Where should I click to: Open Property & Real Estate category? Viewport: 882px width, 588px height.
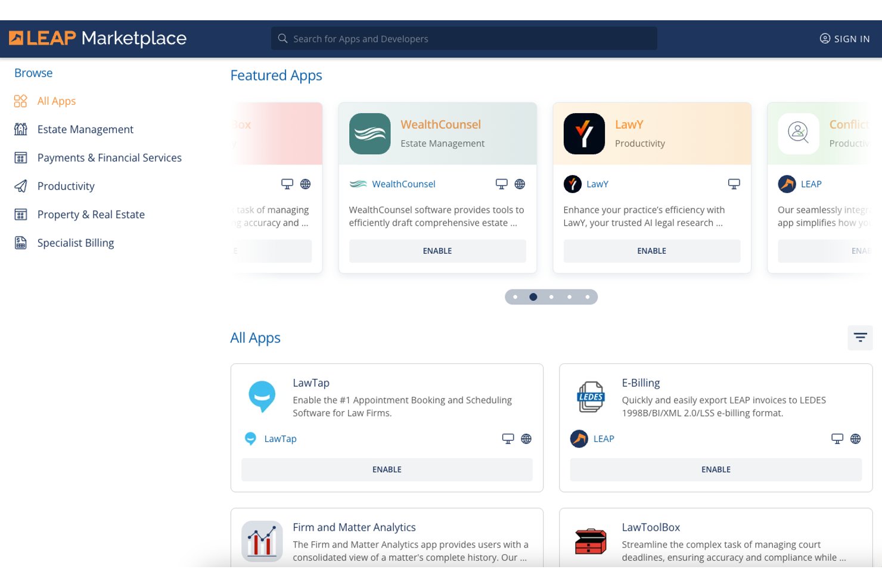[91, 214]
